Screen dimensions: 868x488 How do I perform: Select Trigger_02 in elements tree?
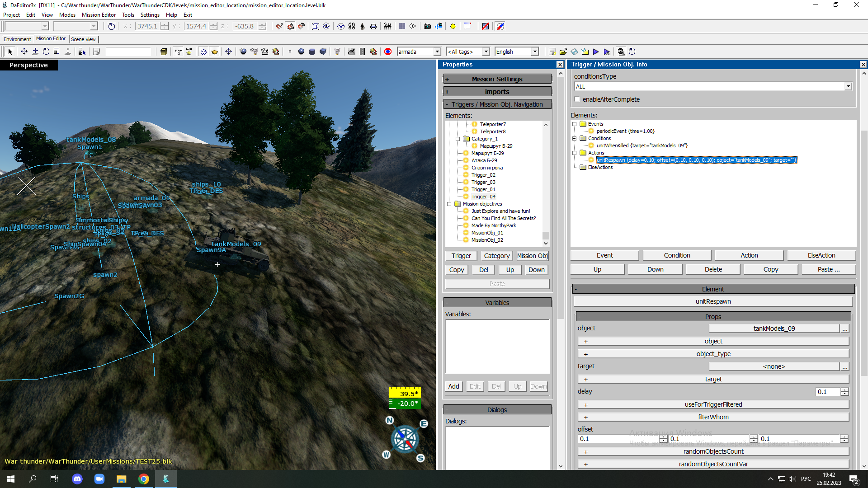(483, 175)
